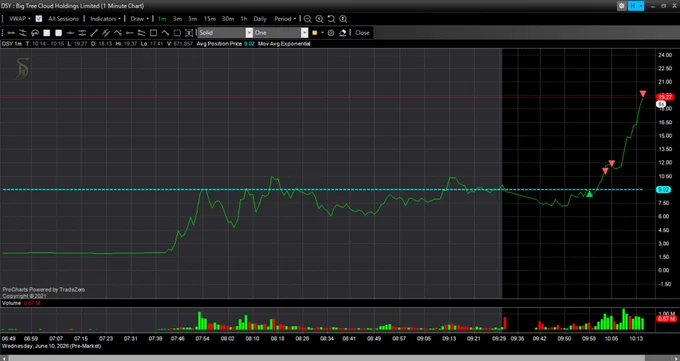Expand the color picker dropdown arrow
680x361 pixels.
[323, 33]
